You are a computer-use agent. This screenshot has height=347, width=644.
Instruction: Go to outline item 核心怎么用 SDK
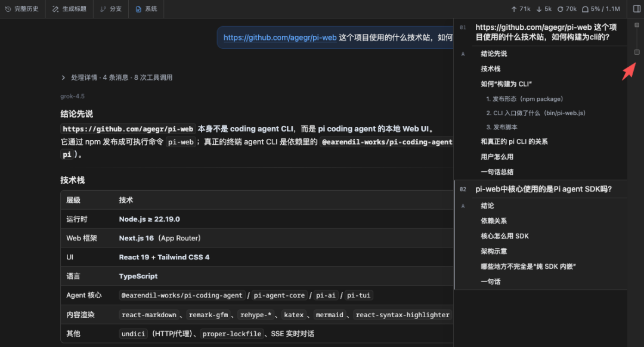click(505, 236)
